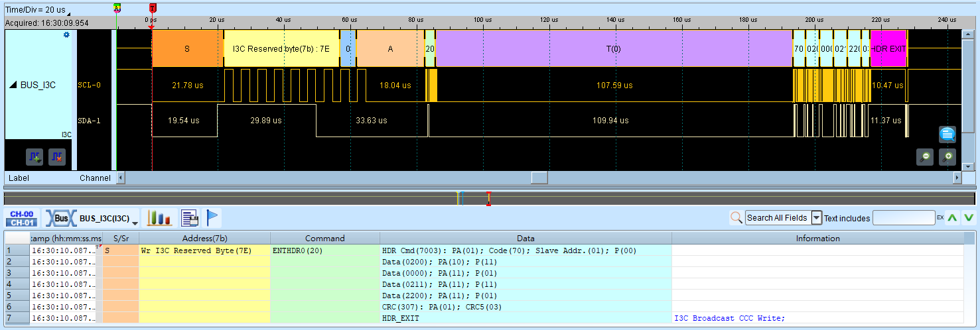Click the Data column header
The image size is (980, 330).
click(x=525, y=239)
